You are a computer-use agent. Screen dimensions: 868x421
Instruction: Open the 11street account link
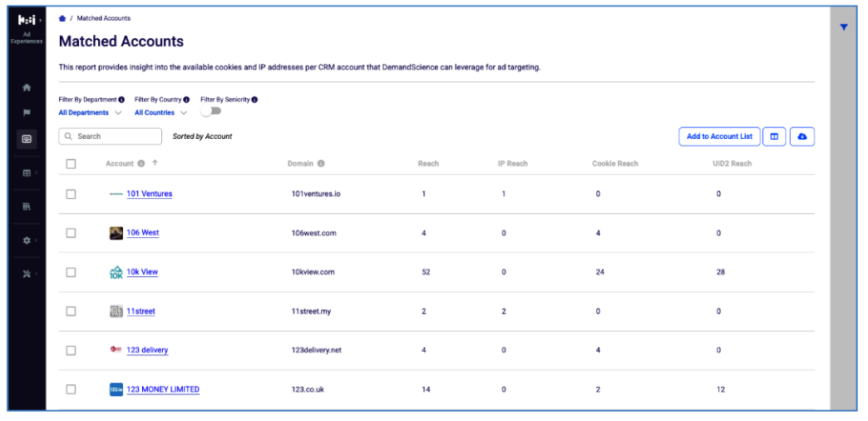[141, 311]
